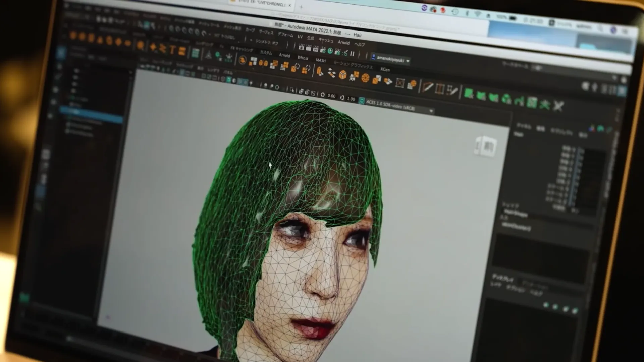Switch to the MASH shelf tab
644x362 pixels.
[x=321, y=60]
